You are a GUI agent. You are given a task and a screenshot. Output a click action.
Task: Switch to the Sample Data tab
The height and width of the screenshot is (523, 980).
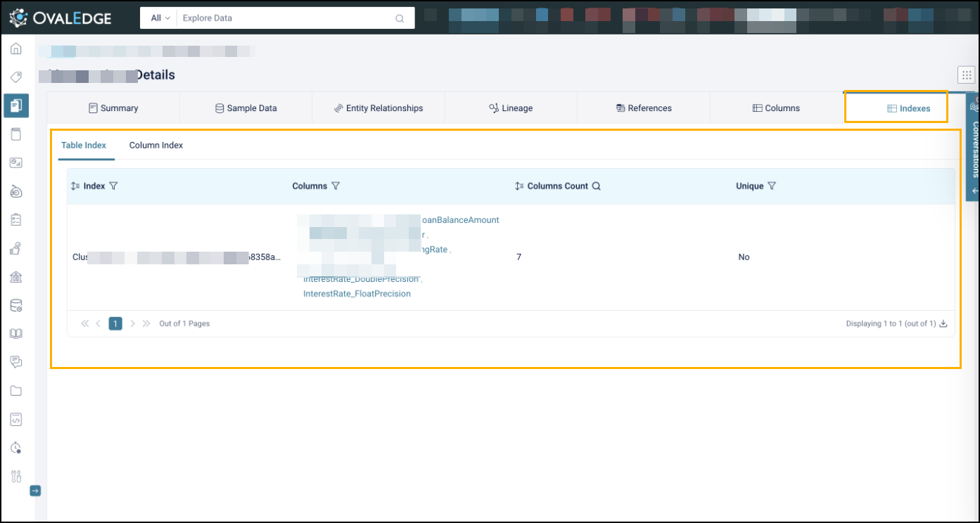click(x=246, y=108)
